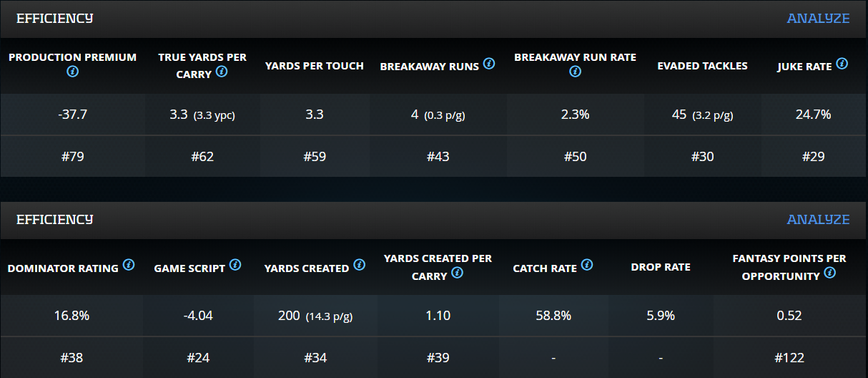Click the Yards Created info icon
This screenshot has height=378, width=868.
(x=359, y=265)
